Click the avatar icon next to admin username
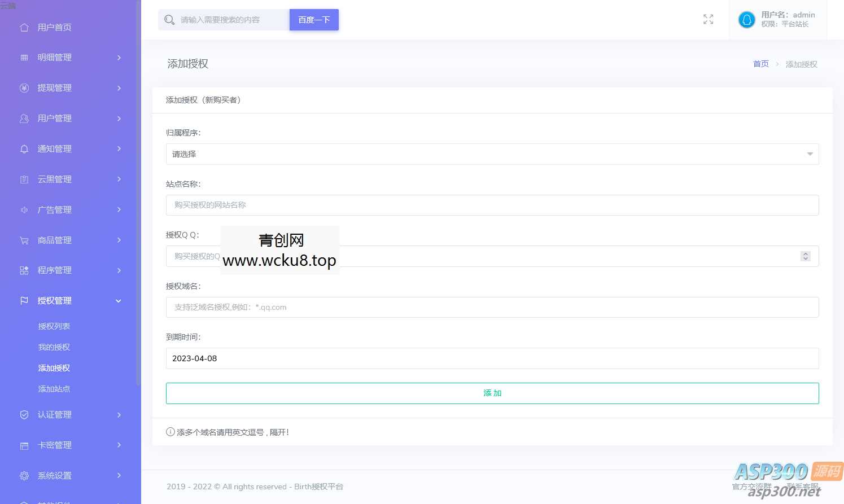This screenshot has width=844, height=504. coord(746,19)
